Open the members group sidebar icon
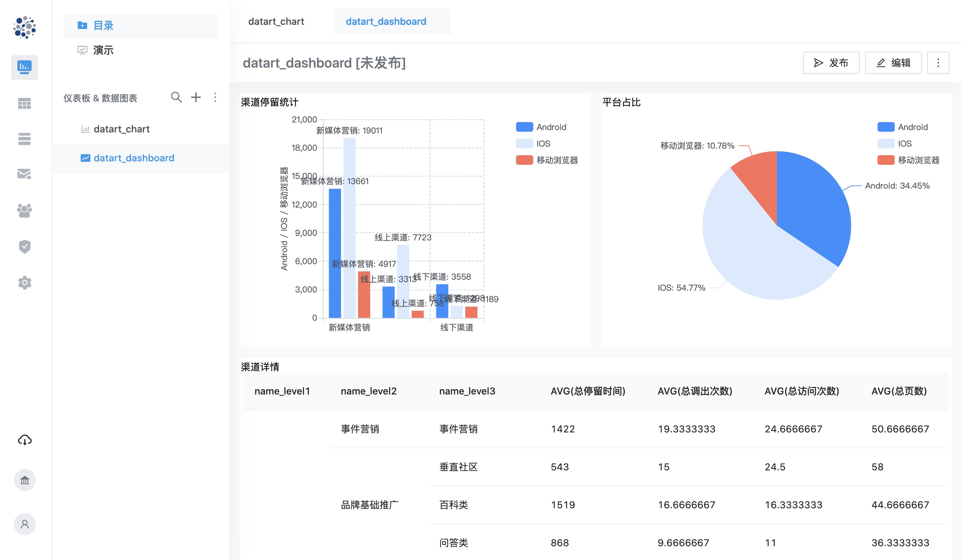Screen dimensions: 961x560 click(24, 210)
